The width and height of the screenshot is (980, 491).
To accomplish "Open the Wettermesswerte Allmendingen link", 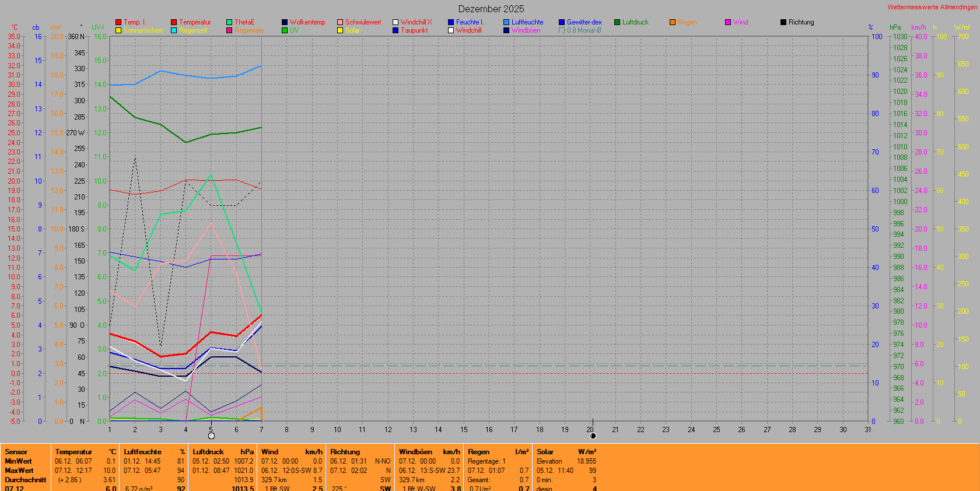I will pos(932,7).
